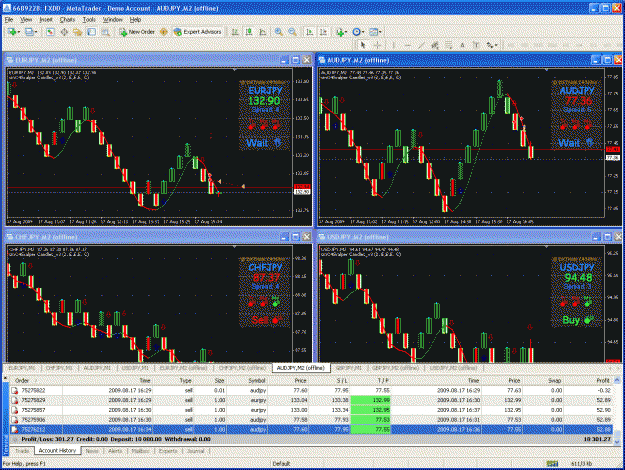
Task: Open the Navigator panel icon
Action: pos(77,32)
